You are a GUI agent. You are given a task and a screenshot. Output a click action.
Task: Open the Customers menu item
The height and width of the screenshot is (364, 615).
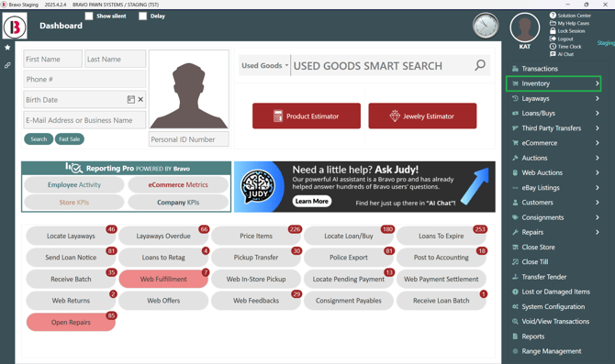pyautogui.click(x=555, y=203)
